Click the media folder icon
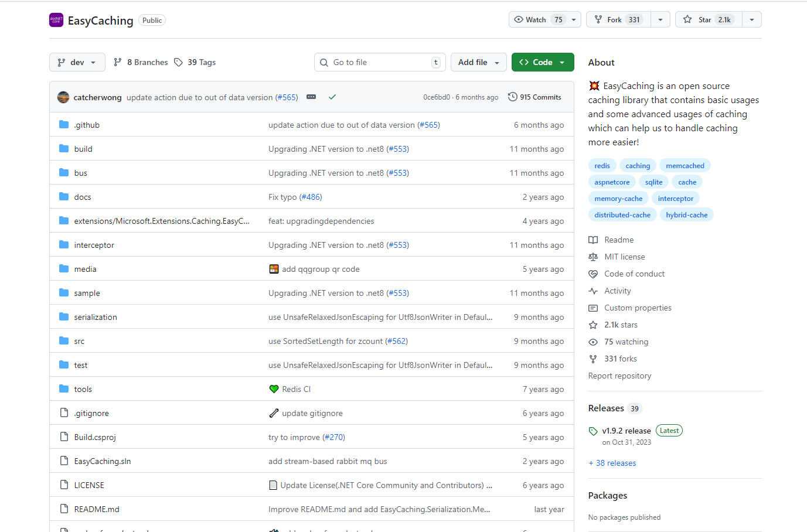Screen dimensions: 807x532 tap(64, 269)
